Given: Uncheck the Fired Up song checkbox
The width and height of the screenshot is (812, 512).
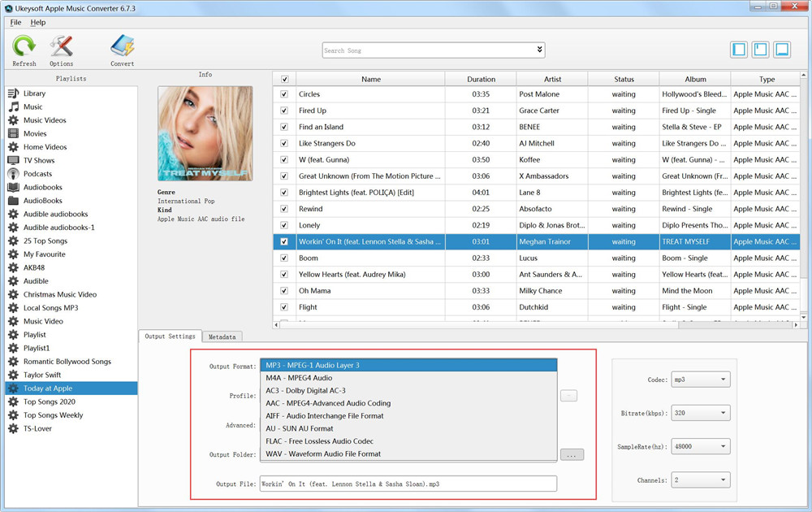Looking at the screenshot, I should [x=283, y=111].
